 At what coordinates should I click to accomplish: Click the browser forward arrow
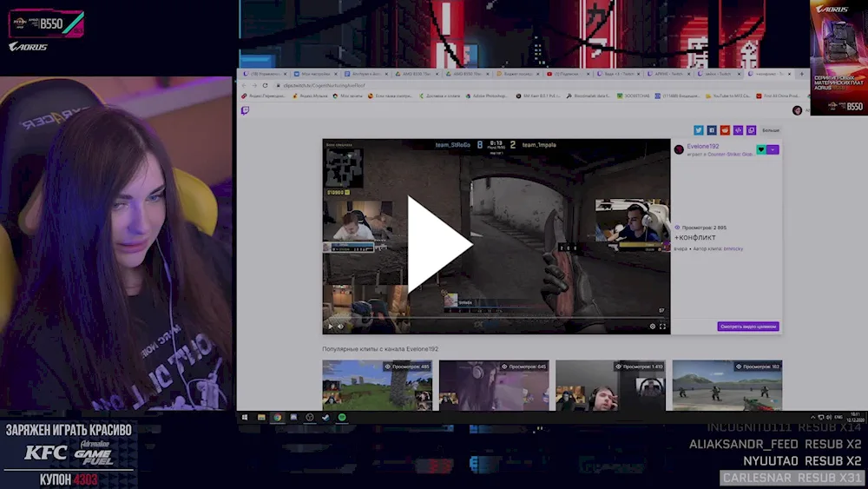coord(254,85)
